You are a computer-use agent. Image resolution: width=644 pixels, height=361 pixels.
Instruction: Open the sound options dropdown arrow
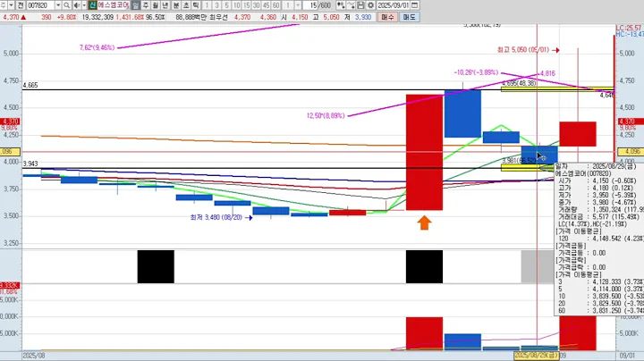point(84,5)
